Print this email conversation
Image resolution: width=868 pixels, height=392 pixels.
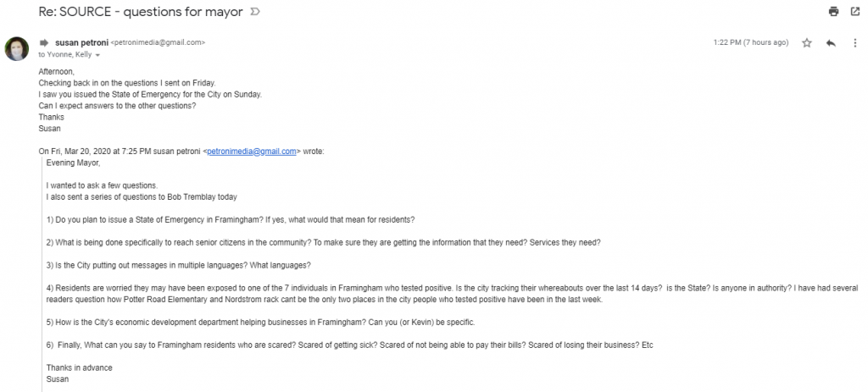pyautogui.click(x=833, y=12)
